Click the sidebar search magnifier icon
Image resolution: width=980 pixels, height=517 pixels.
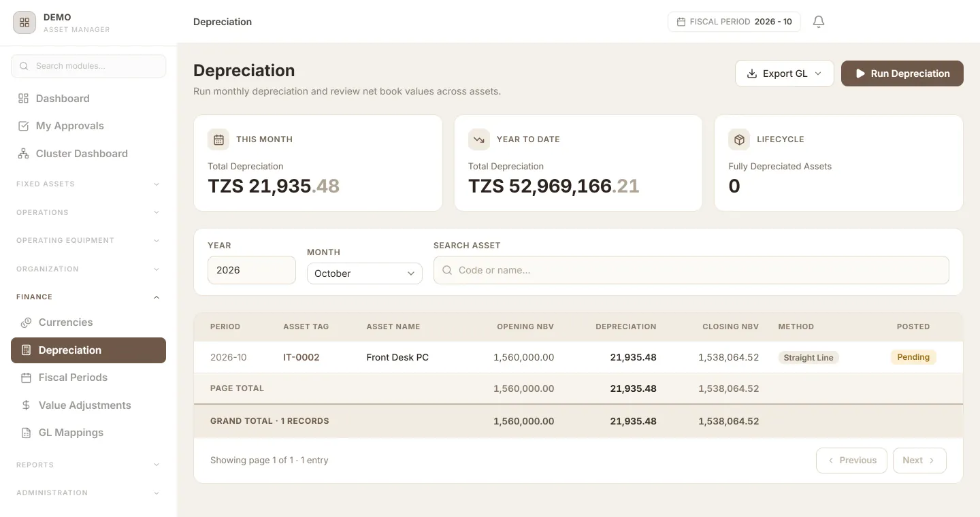click(24, 66)
